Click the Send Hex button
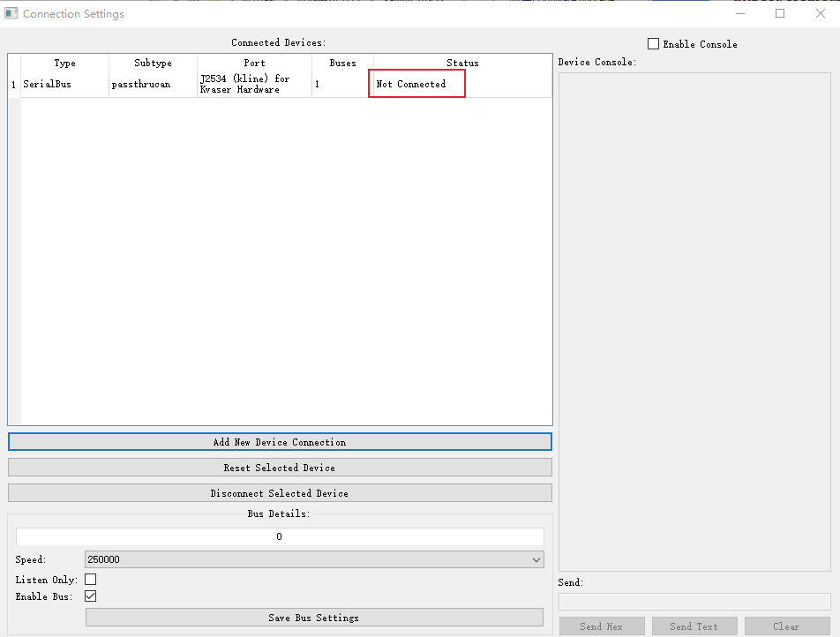840x637 pixels. point(602,626)
